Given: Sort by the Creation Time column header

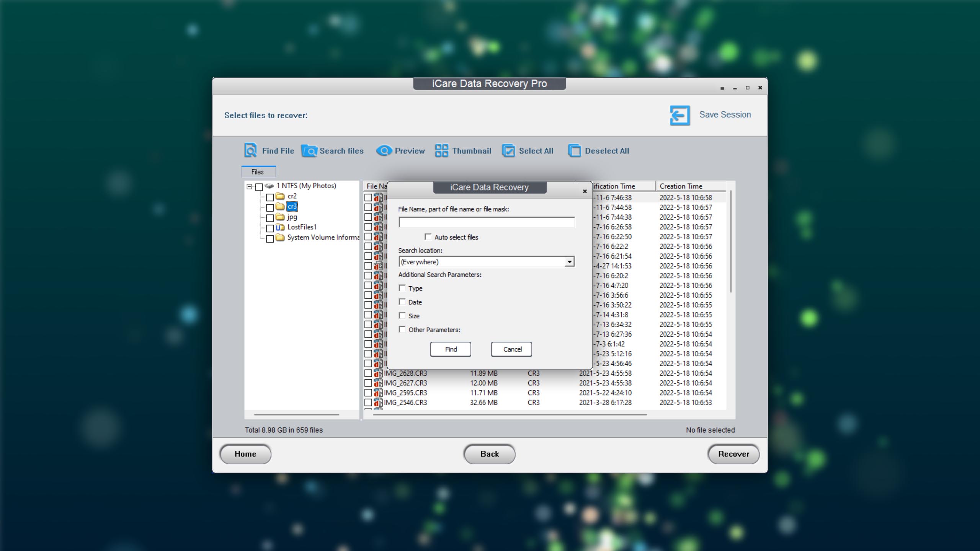Looking at the screenshot, I should point(690,186).
